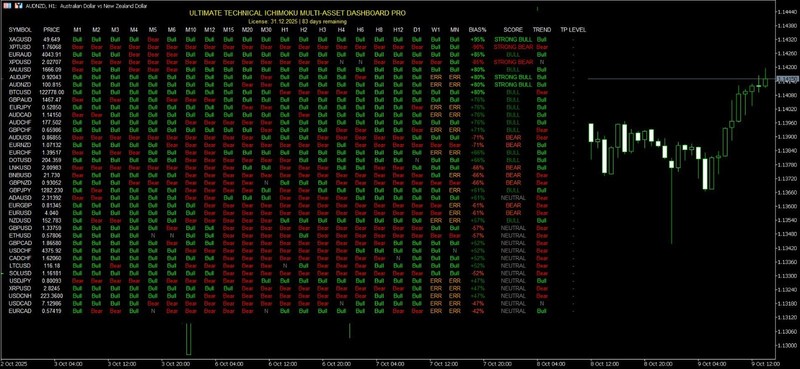Click the horizontal bid price line on the chart
Screen dimensions: 800x369
681,79
